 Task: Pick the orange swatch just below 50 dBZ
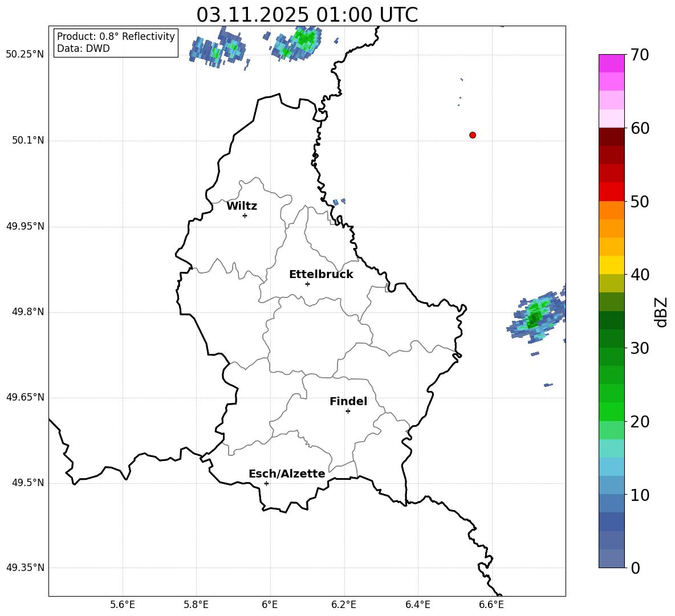pyautogui.click(x=611, y=210)
